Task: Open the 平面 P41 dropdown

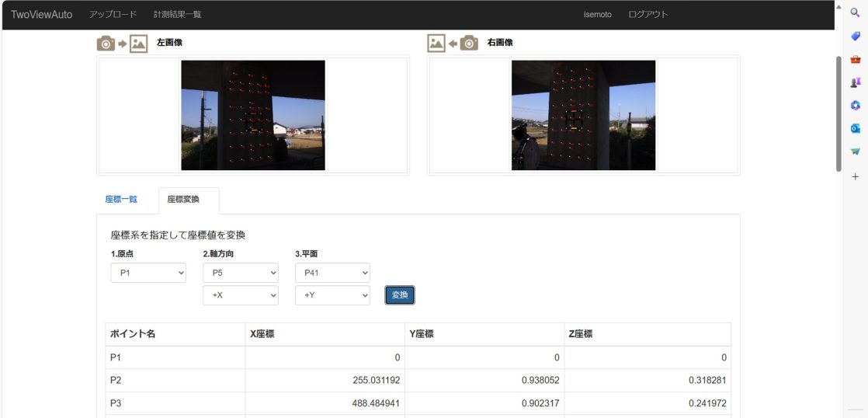Action: tap(333, 273)
